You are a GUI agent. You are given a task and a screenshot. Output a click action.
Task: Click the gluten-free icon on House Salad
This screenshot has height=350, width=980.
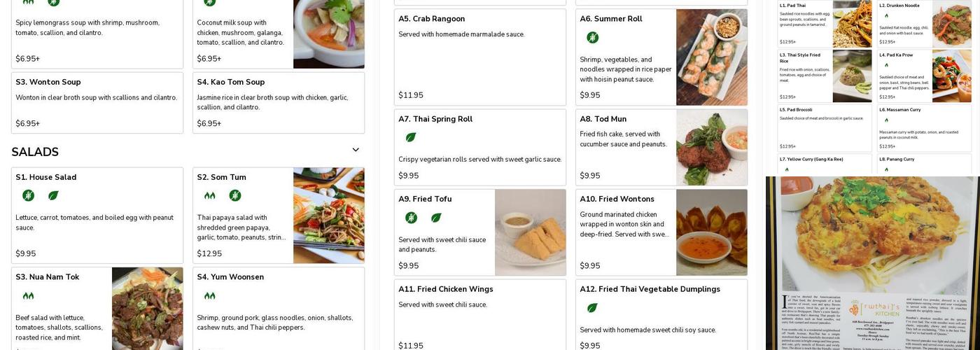[28, 195]
